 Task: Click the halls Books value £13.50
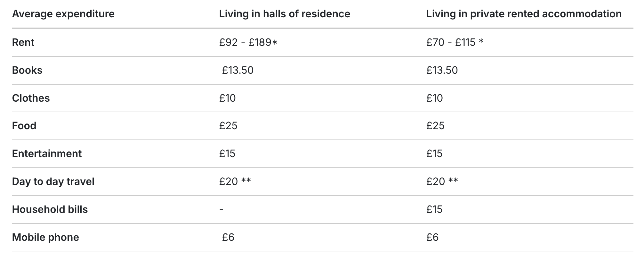tap(238, 70)
